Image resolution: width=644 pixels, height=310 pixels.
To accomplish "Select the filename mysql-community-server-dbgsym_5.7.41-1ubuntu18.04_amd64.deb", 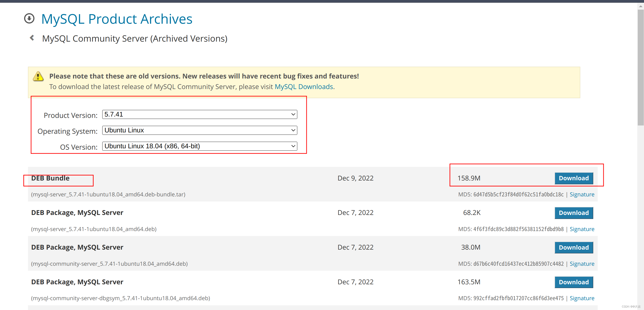I will coord(121,298).
